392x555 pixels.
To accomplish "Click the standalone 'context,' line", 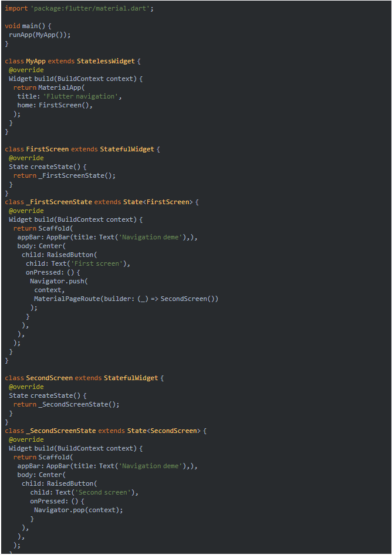I will (49, 290).
